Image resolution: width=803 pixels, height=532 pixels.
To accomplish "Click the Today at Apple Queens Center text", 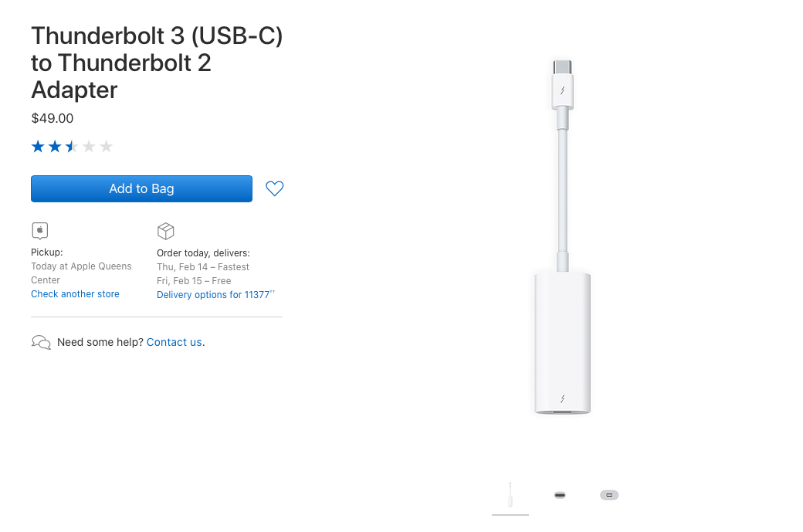I will tap(81, 273).
